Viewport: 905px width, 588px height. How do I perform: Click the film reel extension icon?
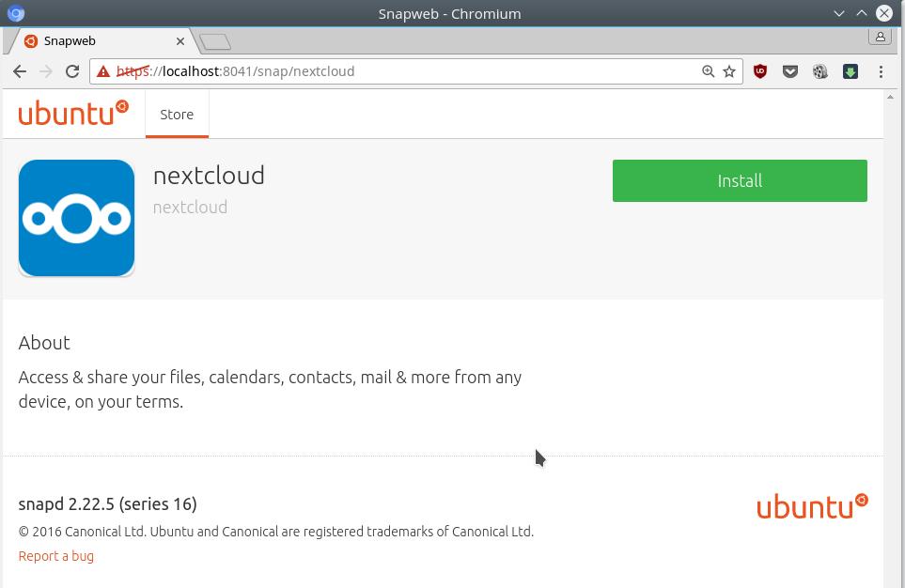(820, 71)
